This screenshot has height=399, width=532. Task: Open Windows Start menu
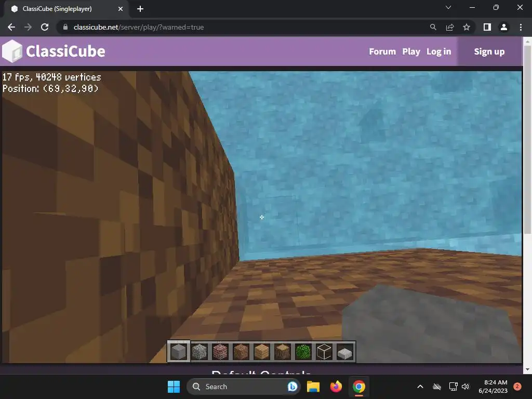click(x=174, y=387)
